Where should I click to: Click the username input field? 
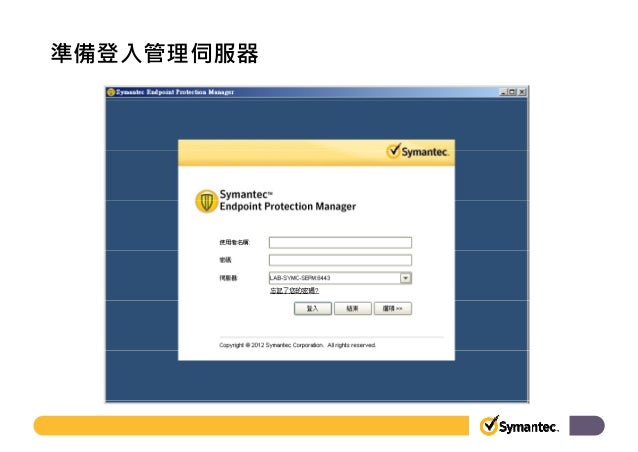340,242
